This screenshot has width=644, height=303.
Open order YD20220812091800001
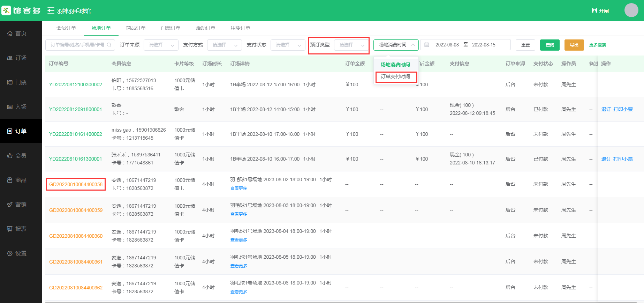pyautogui.click(x=76, y=109)
